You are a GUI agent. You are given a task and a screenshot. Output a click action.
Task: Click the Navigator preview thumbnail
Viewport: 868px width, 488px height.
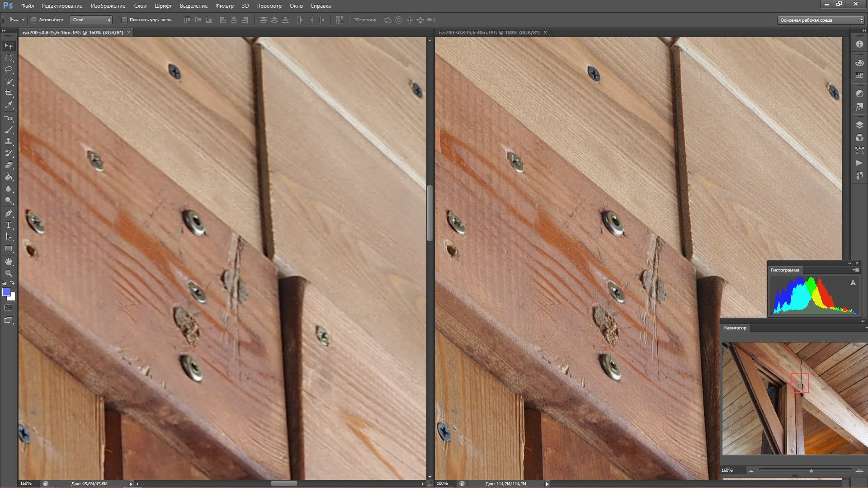(794, 399)
